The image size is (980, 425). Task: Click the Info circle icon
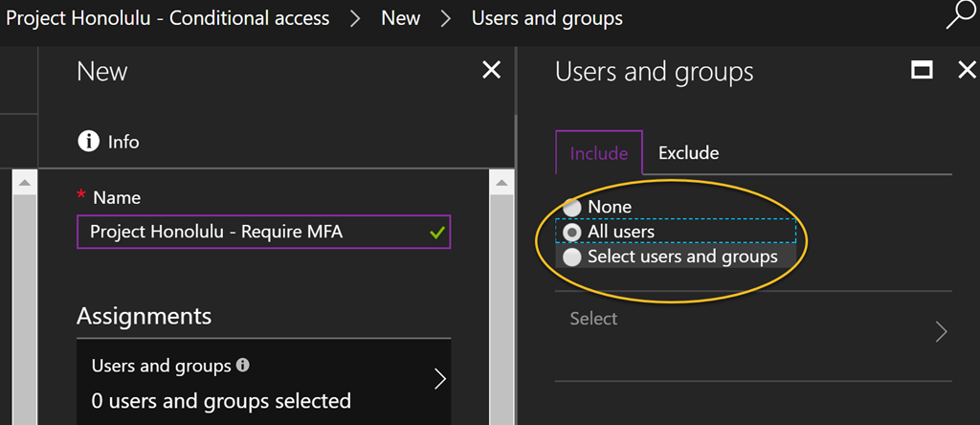click(x=88, y=142)
